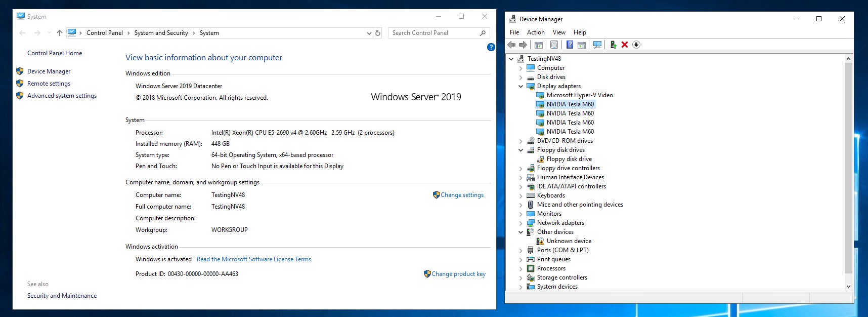Select Ports (COM & LPT) category

click(x=562, y=250)
